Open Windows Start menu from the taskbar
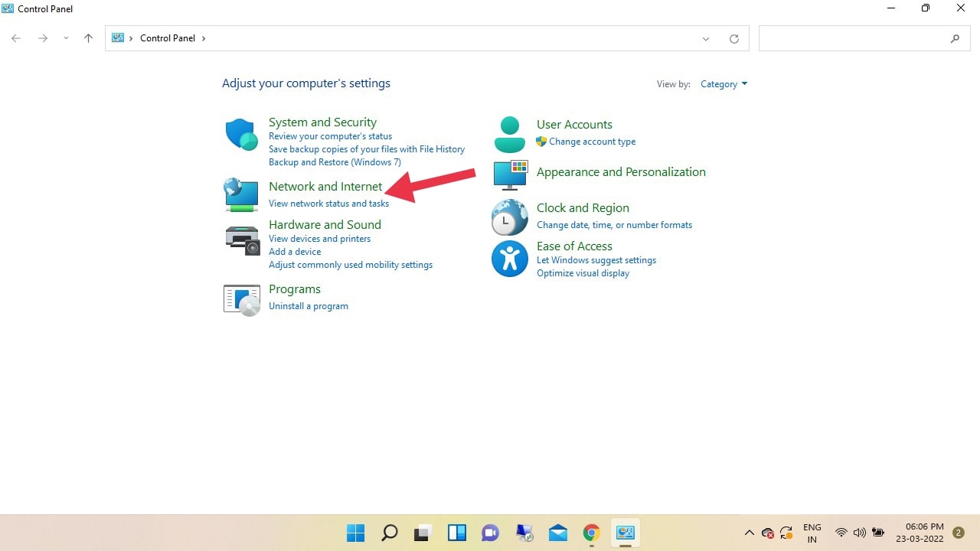The height and width of the screenshot is (551, 980). tap(355, 533)
